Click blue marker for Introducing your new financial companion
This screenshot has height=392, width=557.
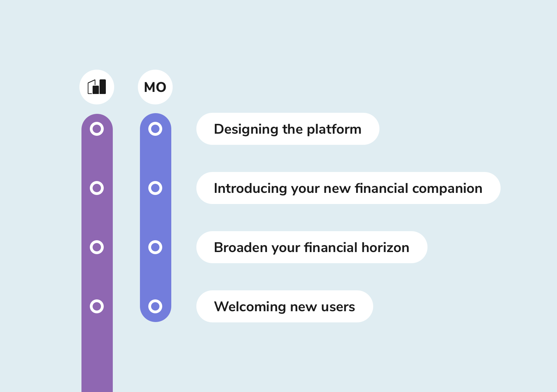[x=155, y=188]
